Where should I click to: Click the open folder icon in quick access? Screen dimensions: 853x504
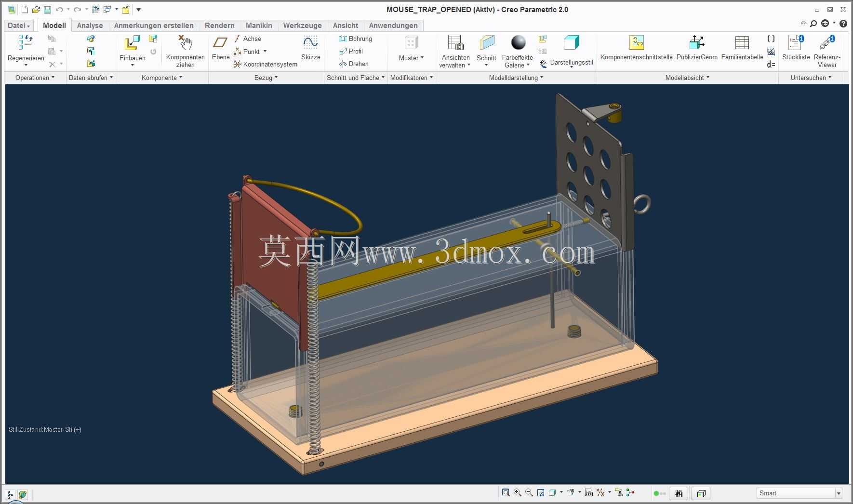click(x=36, y=10)
